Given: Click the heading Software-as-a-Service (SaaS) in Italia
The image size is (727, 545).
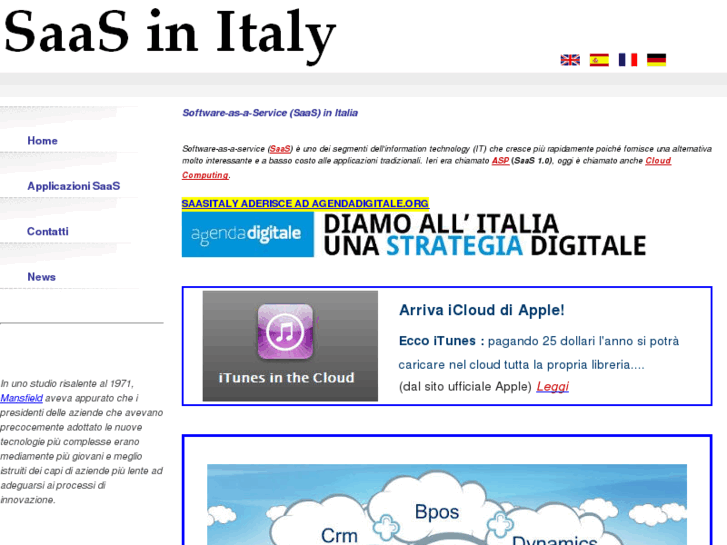Looking at the screenshot, I should point(270,113).
